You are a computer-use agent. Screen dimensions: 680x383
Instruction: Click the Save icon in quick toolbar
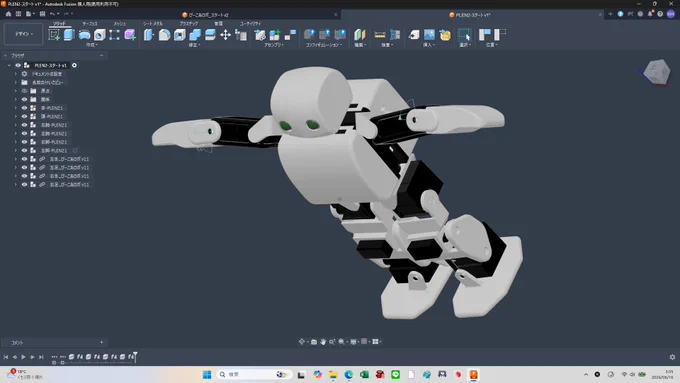pyautogui.click(x=42, y=14)
